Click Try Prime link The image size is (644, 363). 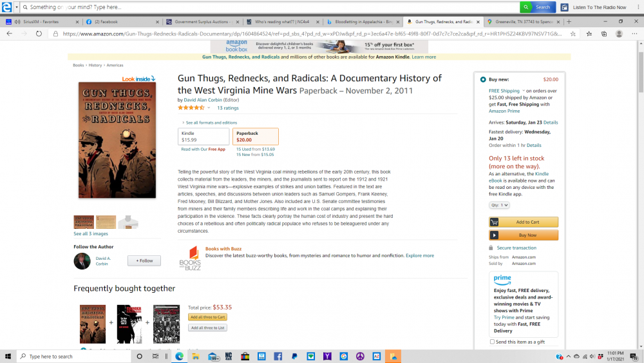(x=504, y=317)
